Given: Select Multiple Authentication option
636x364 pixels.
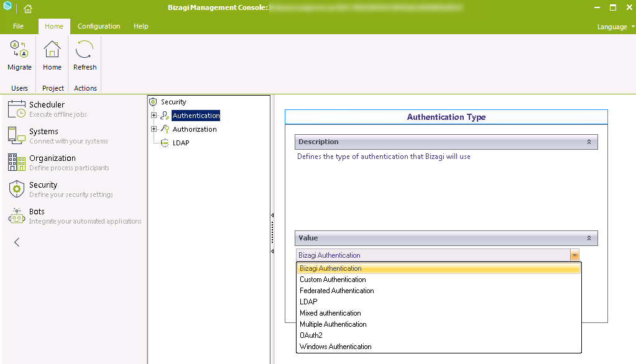Looking at the screenshot, I should pos(439,324).
